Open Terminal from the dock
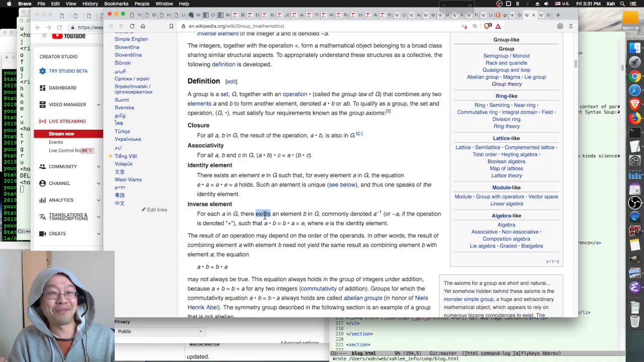The image size is (644, 362). 635,133
